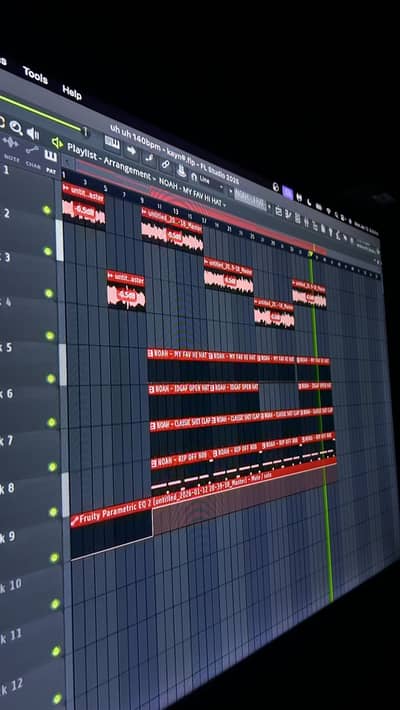Select the first NOAH - IDGAF OPEN HAT clip title
This screenshot has height=710, width=400.
(182, 389)
